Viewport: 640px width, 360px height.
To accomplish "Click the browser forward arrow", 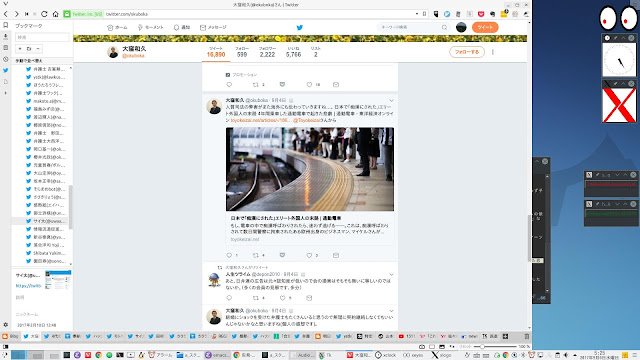I will 16,14.
